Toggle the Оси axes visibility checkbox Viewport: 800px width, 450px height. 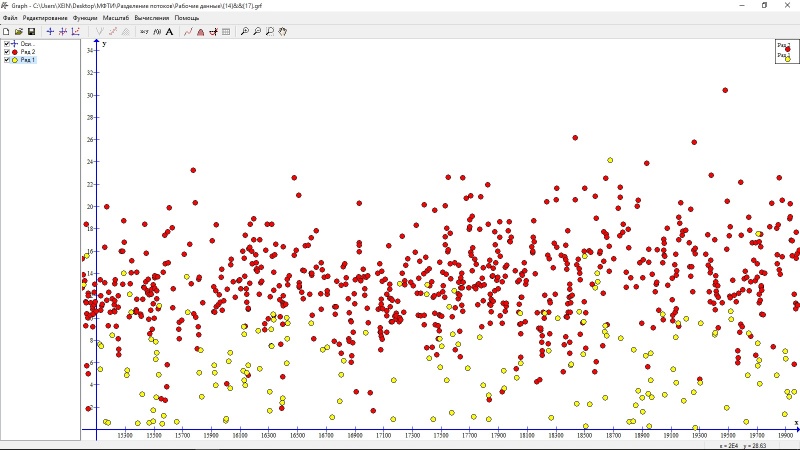click(x=7, y=44)
